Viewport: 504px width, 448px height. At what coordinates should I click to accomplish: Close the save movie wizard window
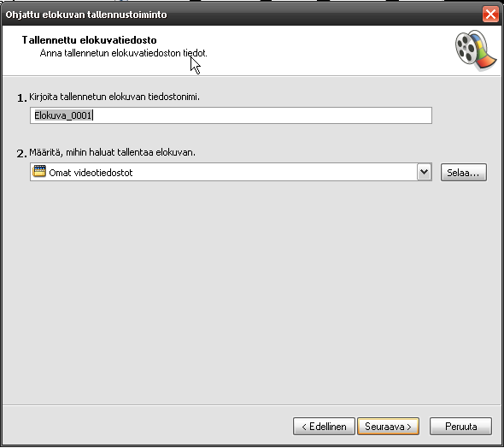pos(490,15)
